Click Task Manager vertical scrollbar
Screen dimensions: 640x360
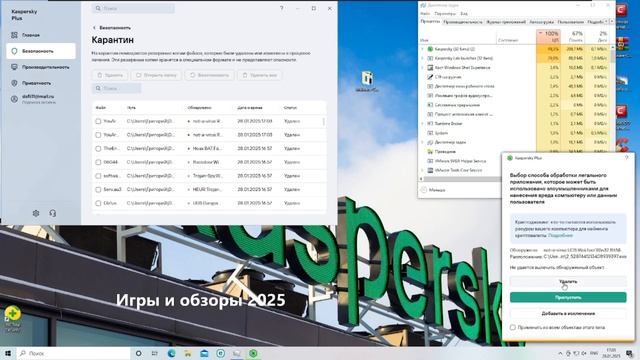click(x=612, y=55)
